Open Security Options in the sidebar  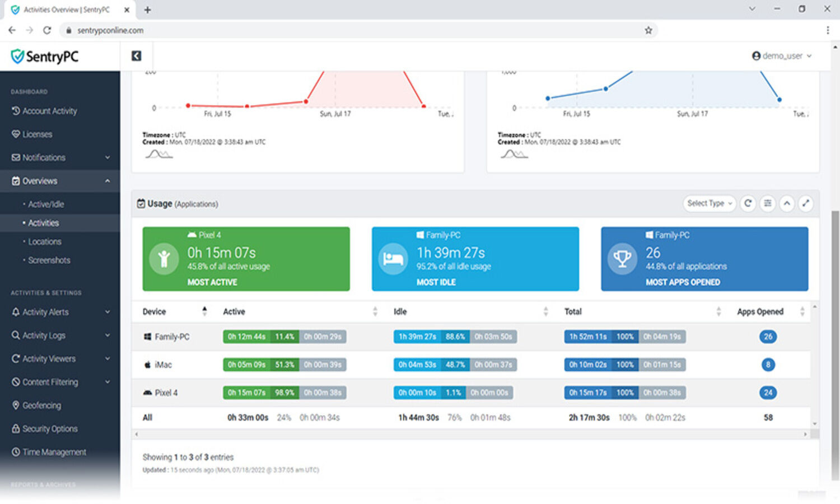click(x=49, y=428)
